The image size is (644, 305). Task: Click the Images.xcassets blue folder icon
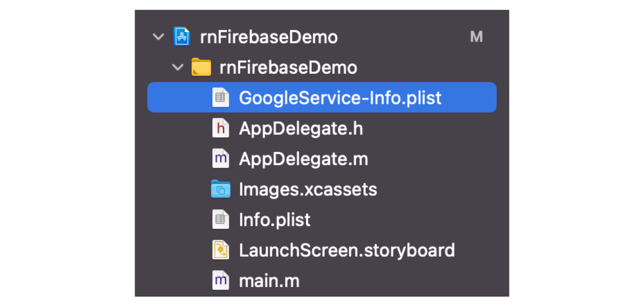[221, 189]
